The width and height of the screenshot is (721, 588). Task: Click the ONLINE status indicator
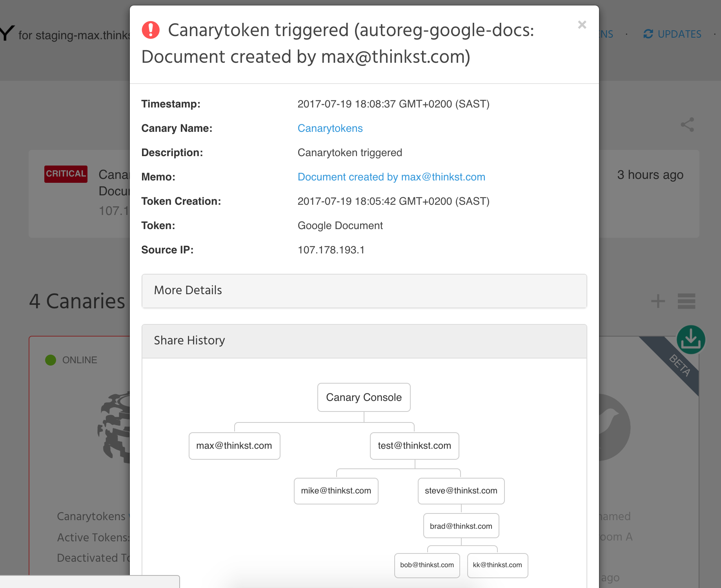coord(71,360)
